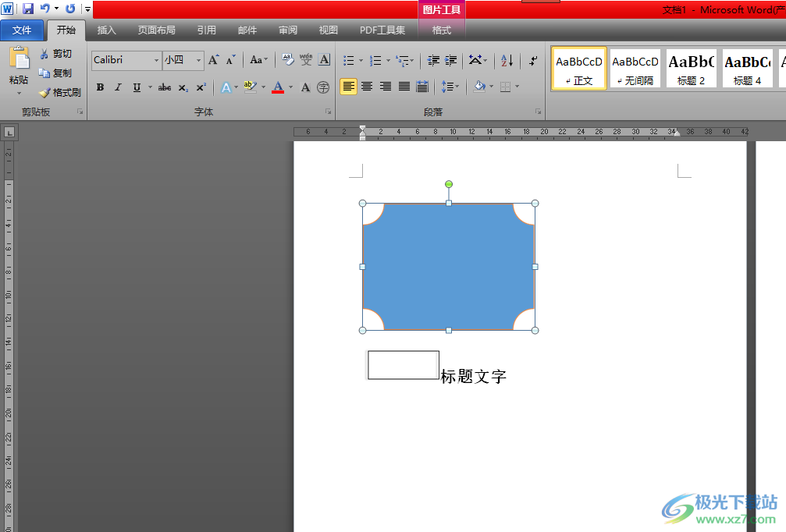Click the Paste (粘贴) icon
The height and width of the screenshot is (532, 786).
point(19,59)
